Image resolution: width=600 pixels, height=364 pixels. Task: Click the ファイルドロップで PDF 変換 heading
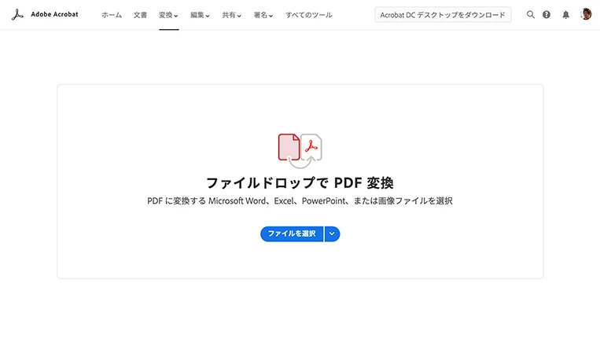click(x=300, y=183)
